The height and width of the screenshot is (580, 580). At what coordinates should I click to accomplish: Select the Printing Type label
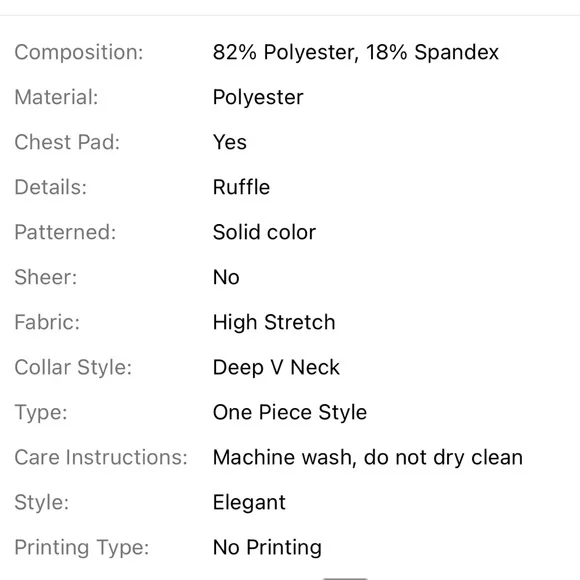coord(82,547)
